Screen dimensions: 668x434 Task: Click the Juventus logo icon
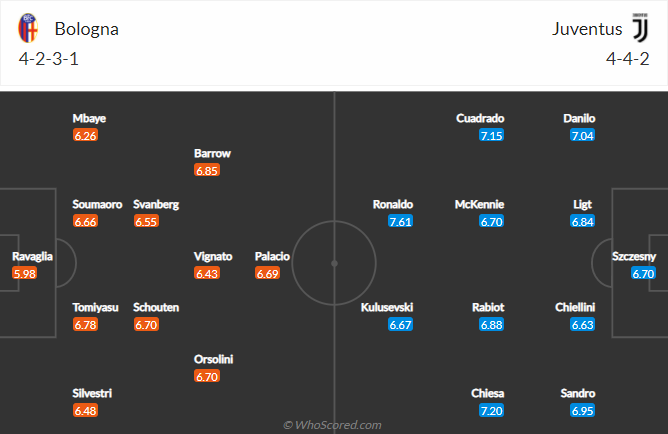(x=638, y=27)
